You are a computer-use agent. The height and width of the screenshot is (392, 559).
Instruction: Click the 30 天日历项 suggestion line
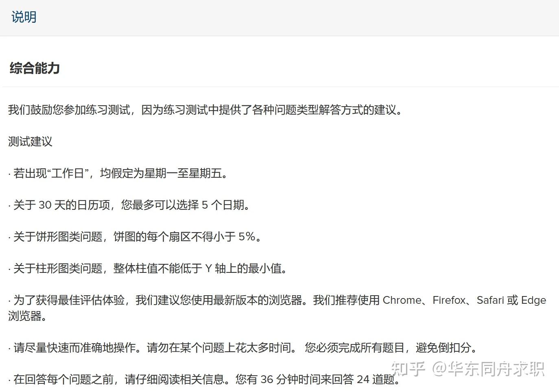[129, 205]
